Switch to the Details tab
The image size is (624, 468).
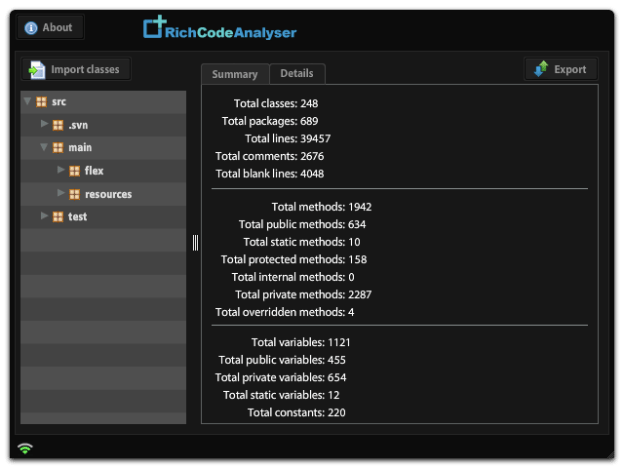[297, 74]
